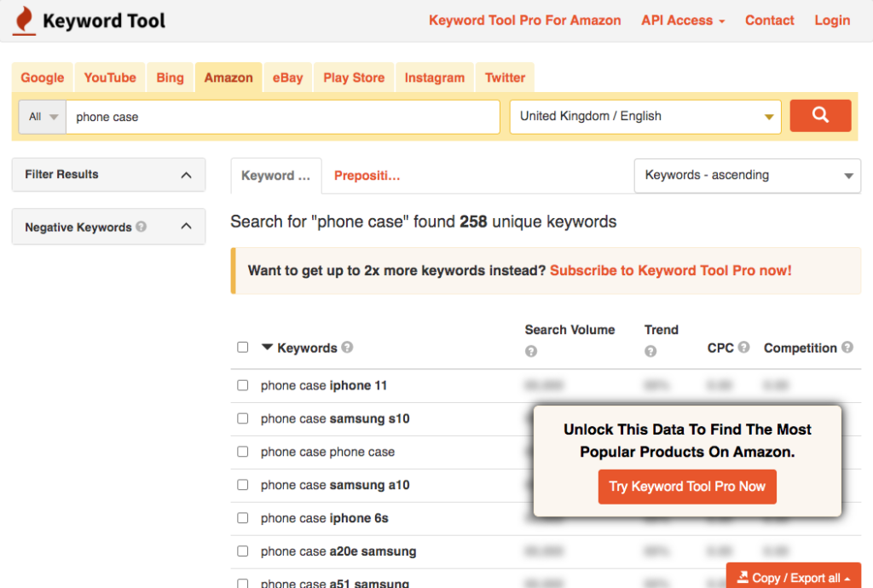Image resolution: width=873 pixels, height=588 pixels.
Task: Click the CPC column header
Action: (720, 348)
